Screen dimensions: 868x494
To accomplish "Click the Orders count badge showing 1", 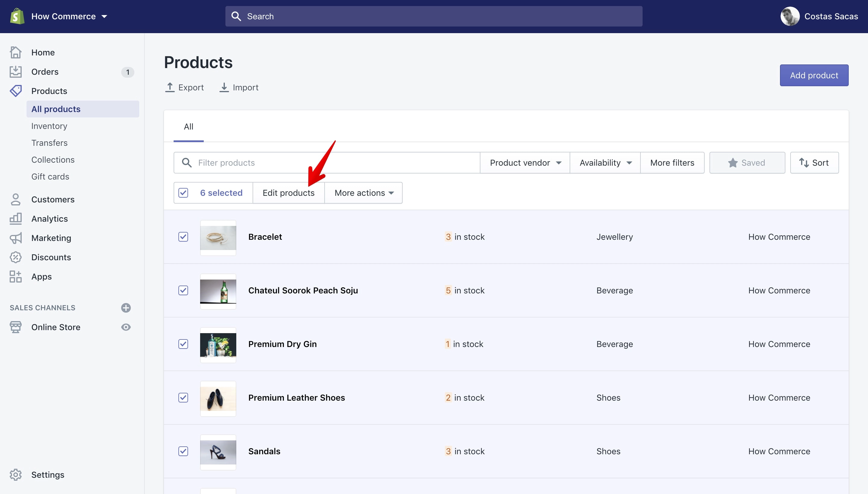I will [127, 72].
